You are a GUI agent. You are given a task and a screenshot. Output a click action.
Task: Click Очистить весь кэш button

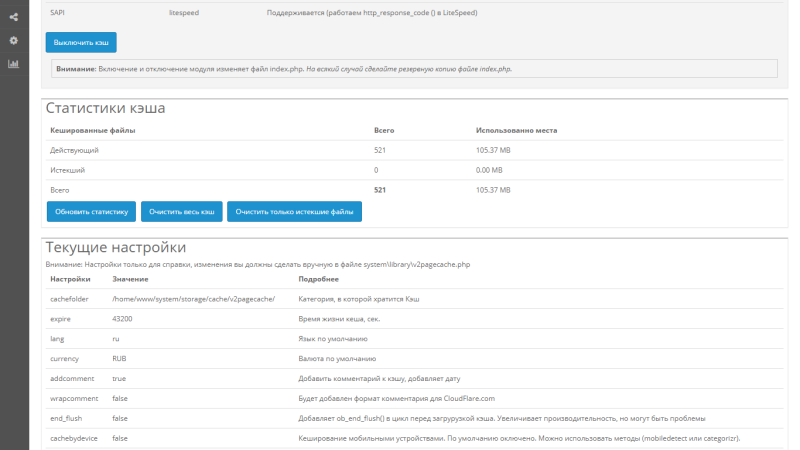click(x=182, y=212)
